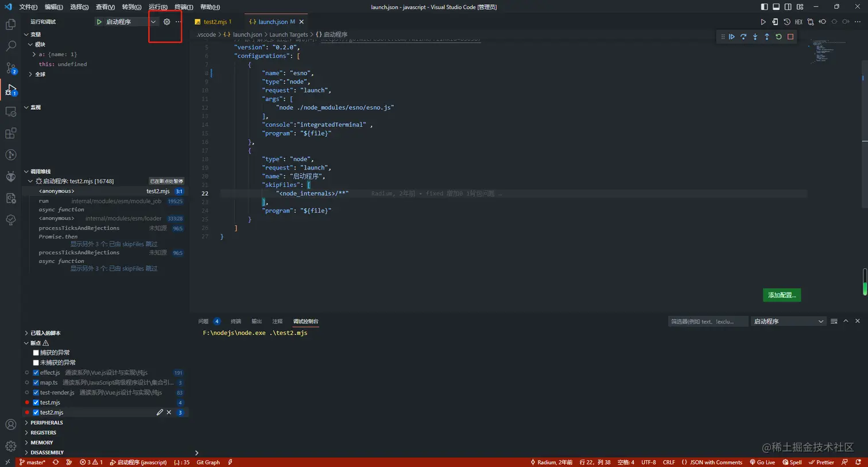Toggle the bottom panel layout icon
868x467 pixels.
(x=776, y=7)
